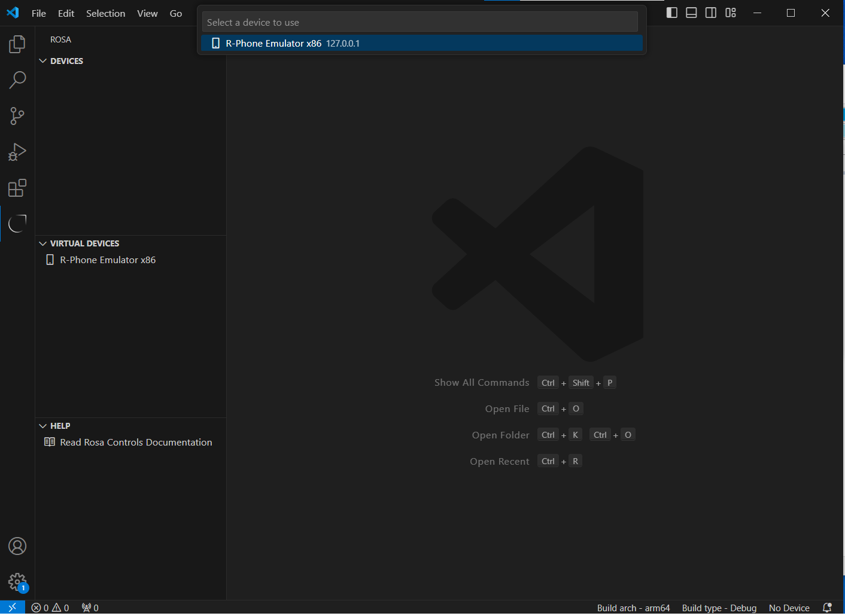The image size is (845, 616).
Task: Toggle the bottom panel visibility
Action: pos(691,13)
